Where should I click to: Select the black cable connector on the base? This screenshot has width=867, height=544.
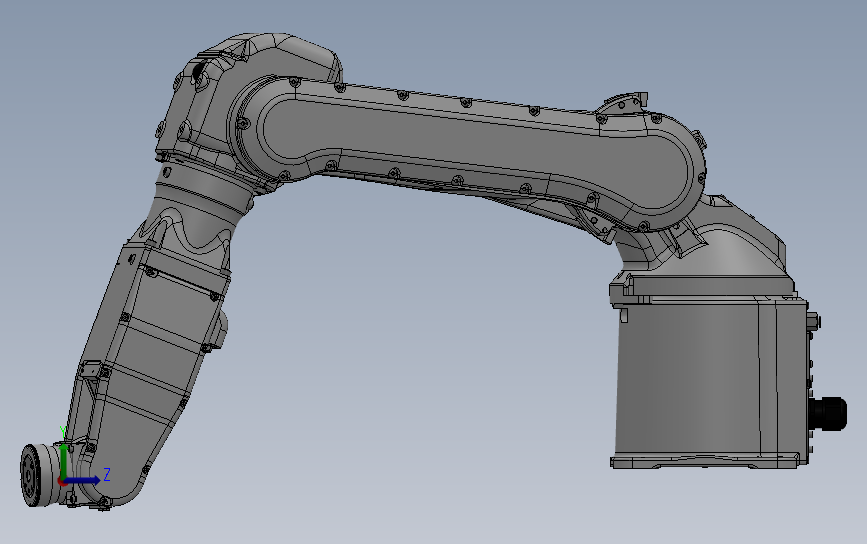828,414
